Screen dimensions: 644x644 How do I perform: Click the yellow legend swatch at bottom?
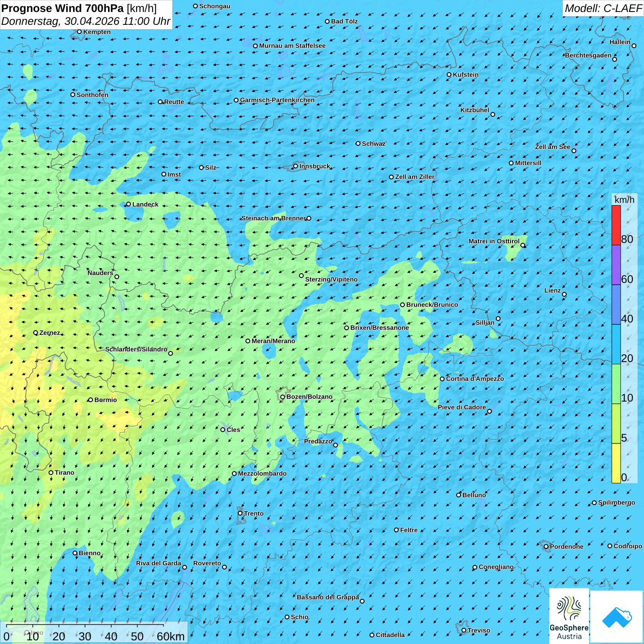coord(616,463)
